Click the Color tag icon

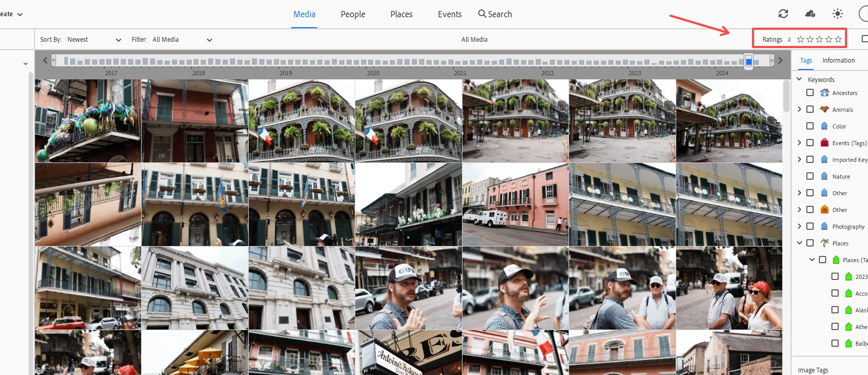click(x=825, y=126)
